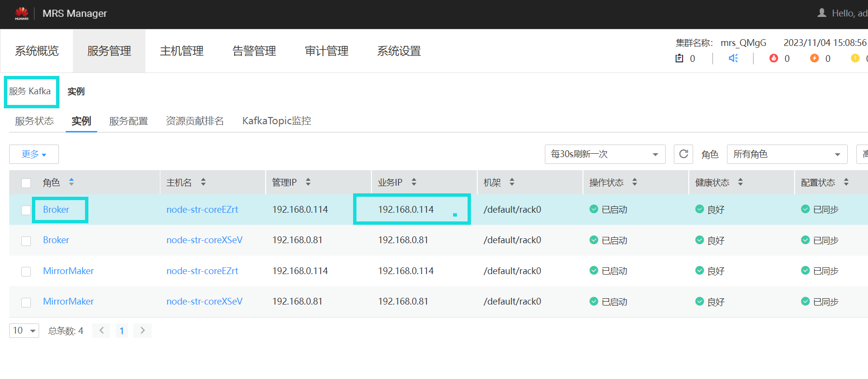Switch to the 服务状态 tab
Image resolution: width=868 pixels, height=379 pixels.
pos(34,121)
